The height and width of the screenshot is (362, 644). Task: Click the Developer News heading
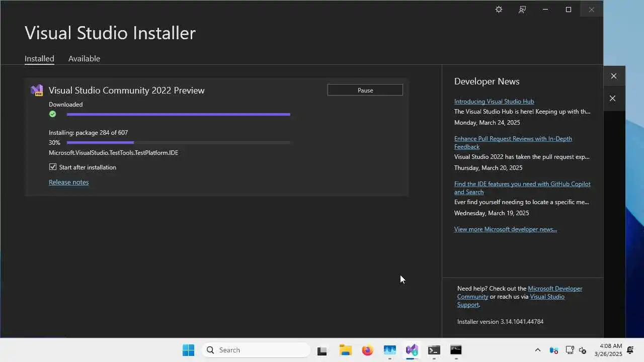[x=487, y=81]
